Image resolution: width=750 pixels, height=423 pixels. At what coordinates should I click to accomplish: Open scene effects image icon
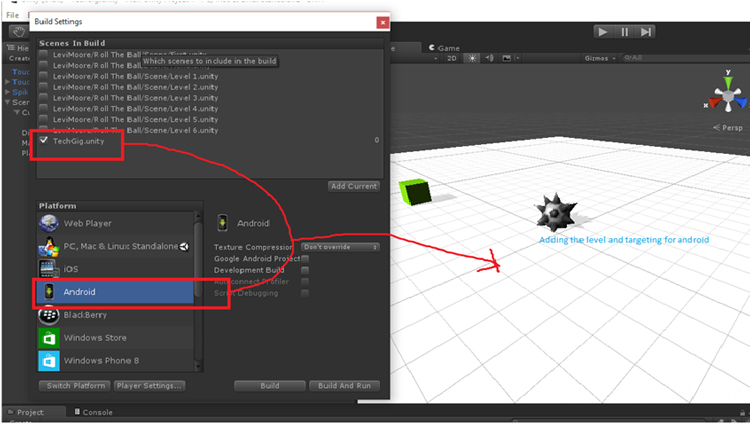click(x=506, y=58)
